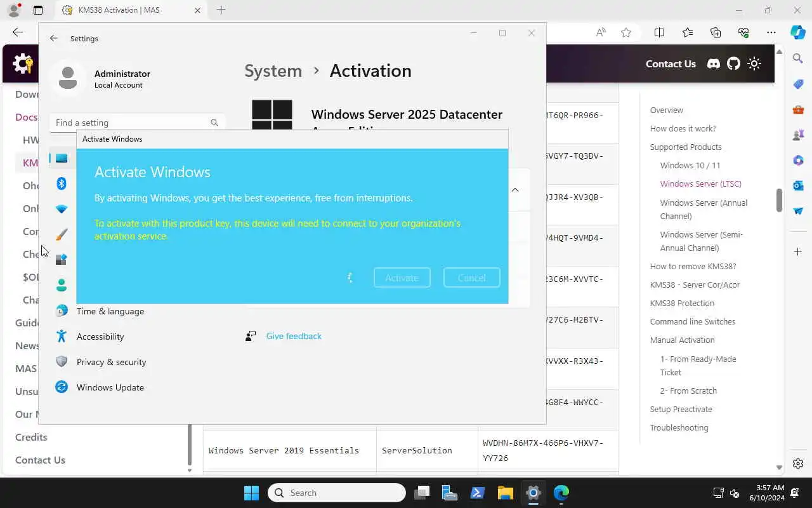Viewport: 812px width, 508px height.
Task: Select the KMS38 Activation | MAS tab
Action: [x=132, y=10]
